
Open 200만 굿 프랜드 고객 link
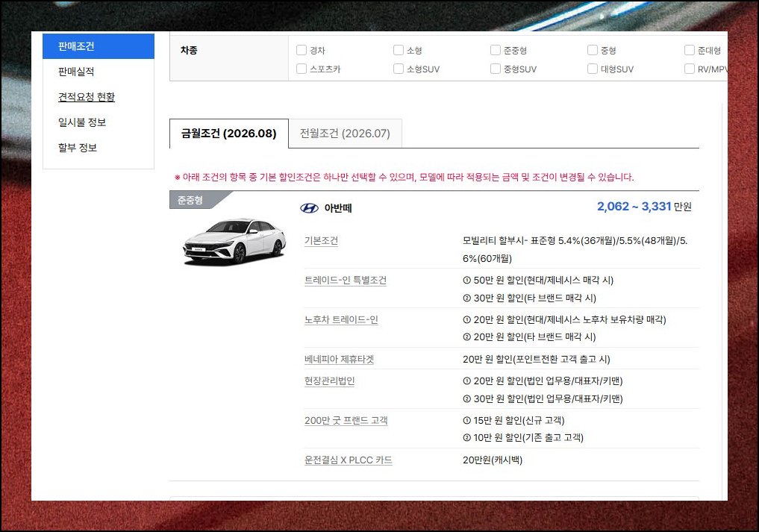(346, 420)
